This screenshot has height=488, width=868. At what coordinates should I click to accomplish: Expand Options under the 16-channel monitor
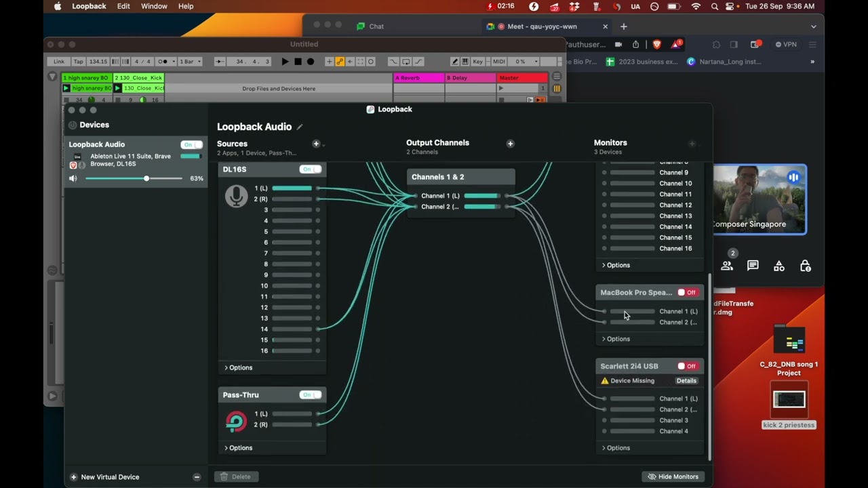tap(616, 265)
